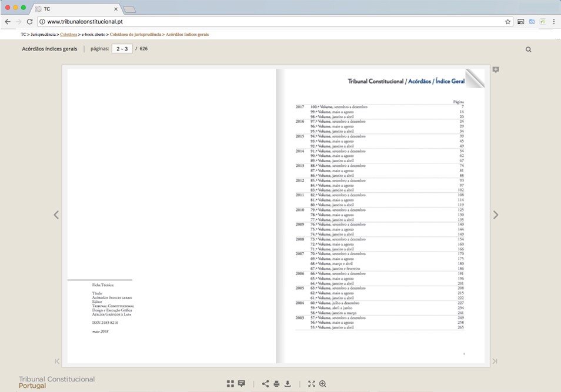561x392 pixels.
Task: Open the notes comment icon in bottom toolbar
Action: pyautogui.click(x=241, y=384)
